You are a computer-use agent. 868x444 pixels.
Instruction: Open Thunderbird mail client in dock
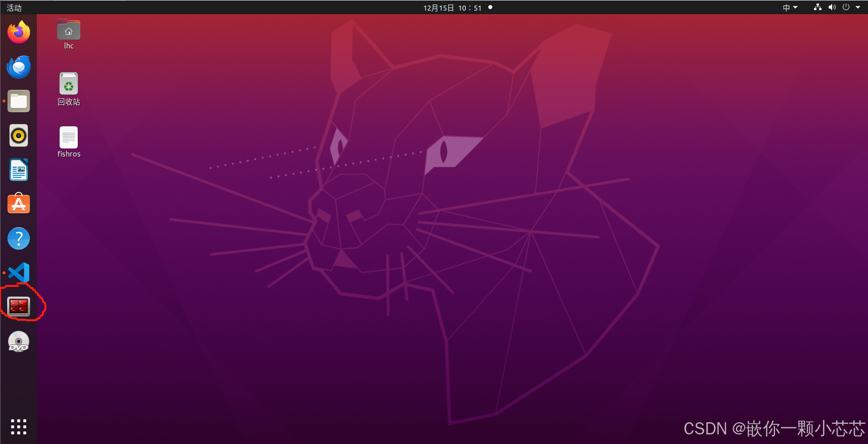pos(19,67)
